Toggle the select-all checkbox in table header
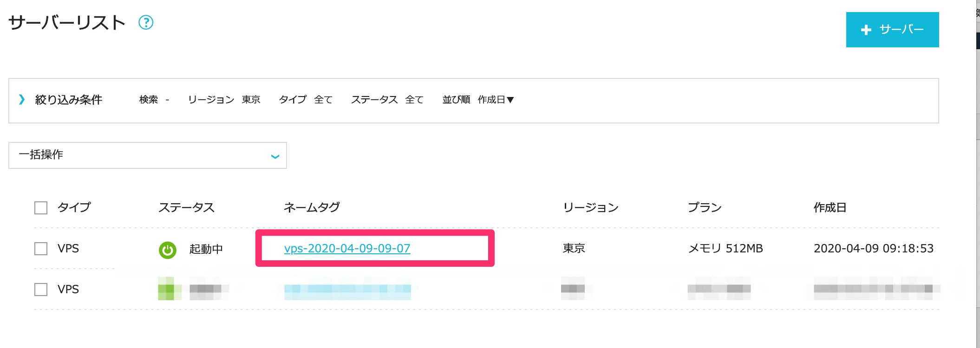The height and width of the screenshot is (348, 980). click(41, 208)
